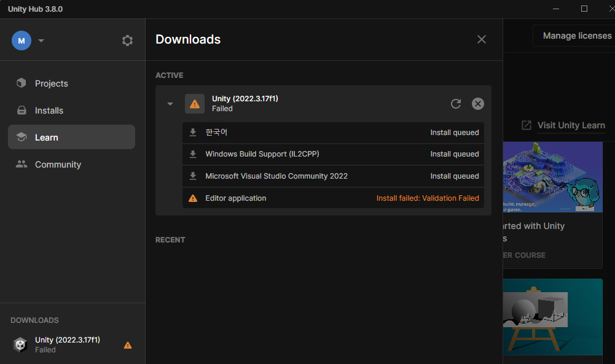Viewport: 615px width, 364px height.
Task: Cancel the Unity 2022.3.17f1 download
Action: coord(478,104)
